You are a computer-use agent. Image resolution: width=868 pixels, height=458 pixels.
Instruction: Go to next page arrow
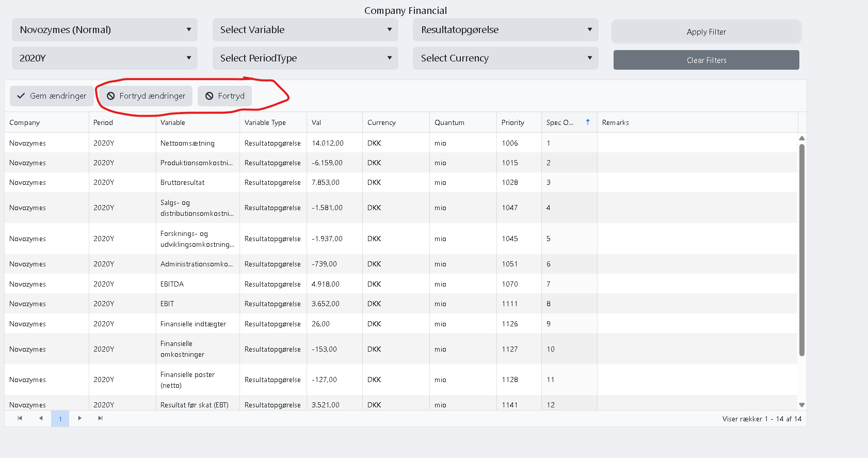click(x=79, y=418)
